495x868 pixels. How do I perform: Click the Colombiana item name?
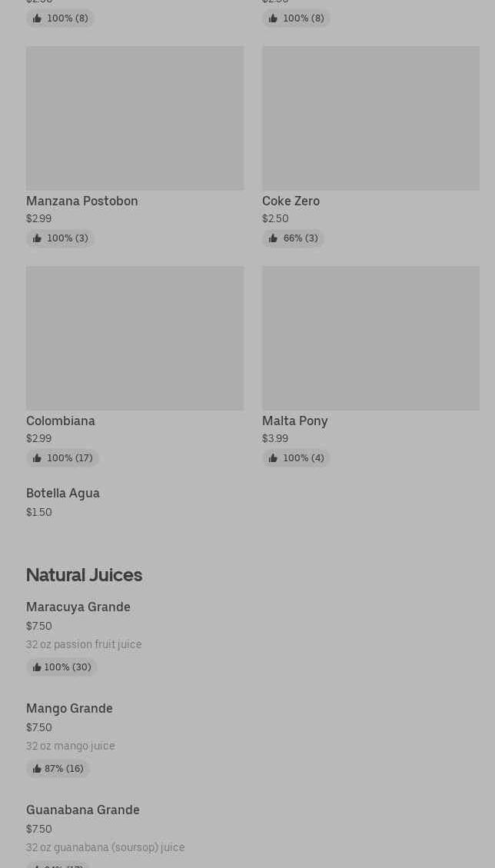click(61, 421)
